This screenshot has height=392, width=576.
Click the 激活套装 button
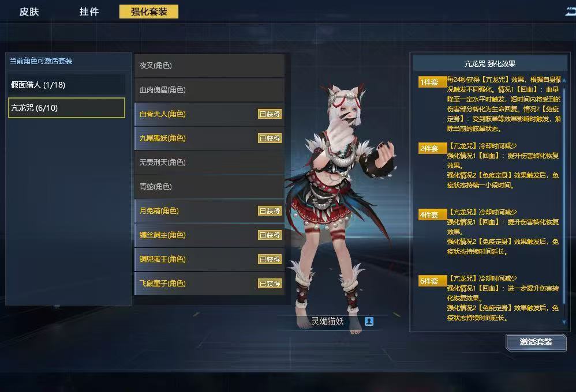pyautogui.click(x=536, y=342)
